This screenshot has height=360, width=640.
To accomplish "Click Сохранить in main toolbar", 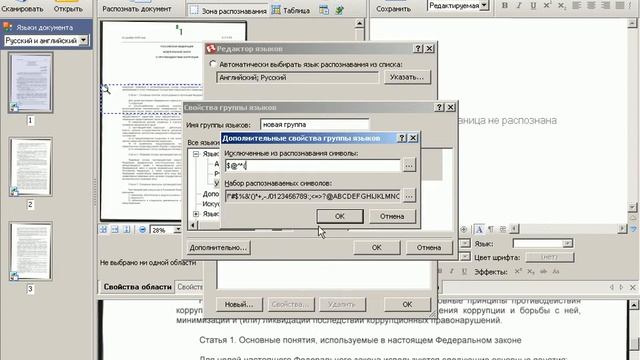I will point(393,7).
